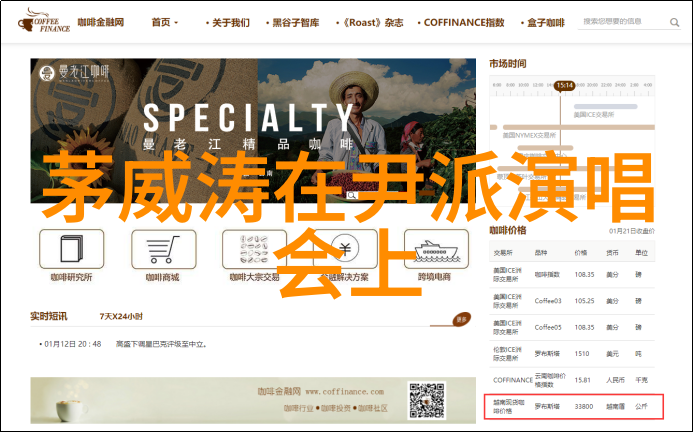
Task: Open the 咖啡研究所 book icon
Action: (71, 250)
